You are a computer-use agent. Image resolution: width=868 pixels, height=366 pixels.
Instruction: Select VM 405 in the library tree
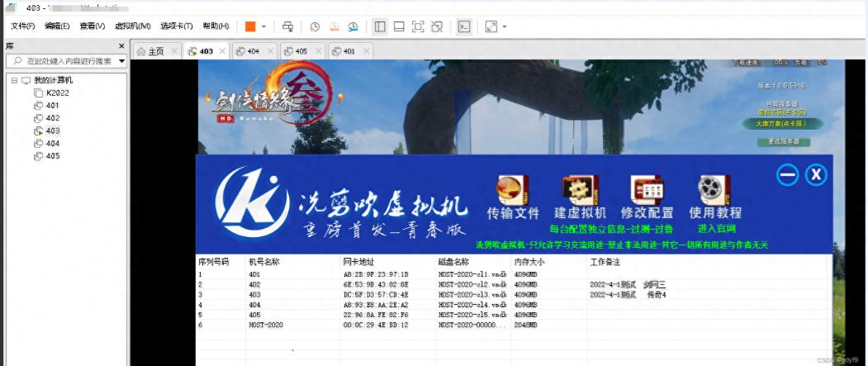tap(53, 156)
